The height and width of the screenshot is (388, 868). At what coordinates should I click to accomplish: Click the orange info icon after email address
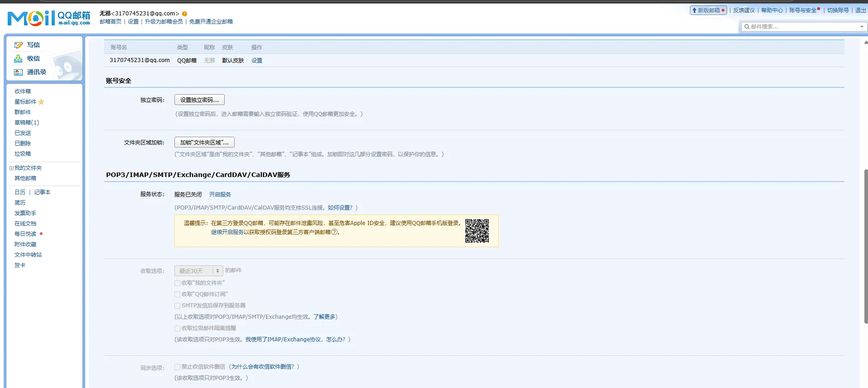(x=184, y=14)
